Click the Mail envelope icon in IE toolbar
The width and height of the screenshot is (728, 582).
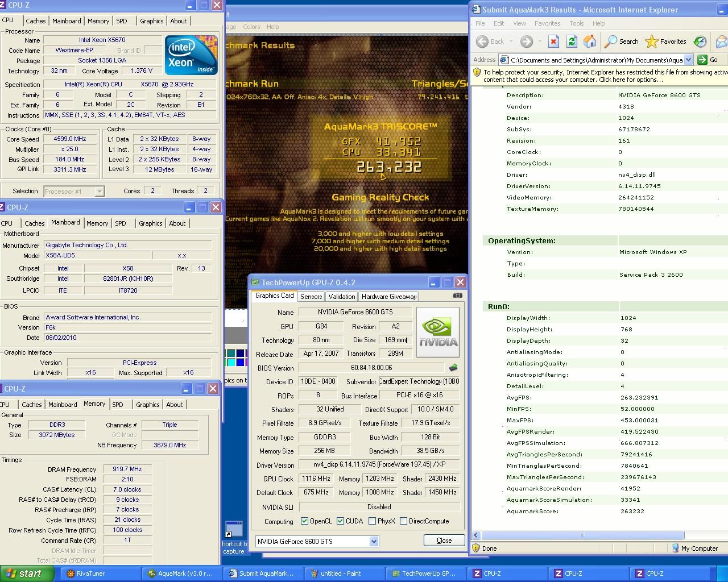(x=721, y=41)
